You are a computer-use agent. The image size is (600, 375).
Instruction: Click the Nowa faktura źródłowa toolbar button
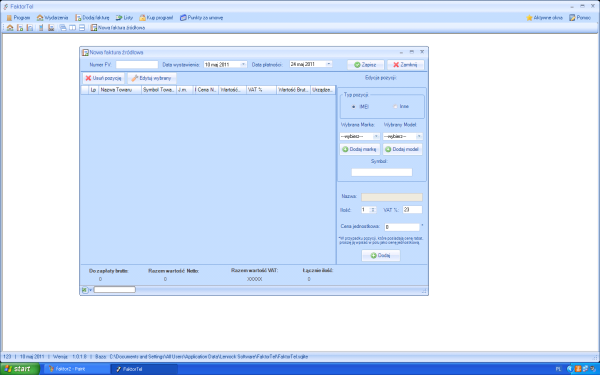pos(118,28)
